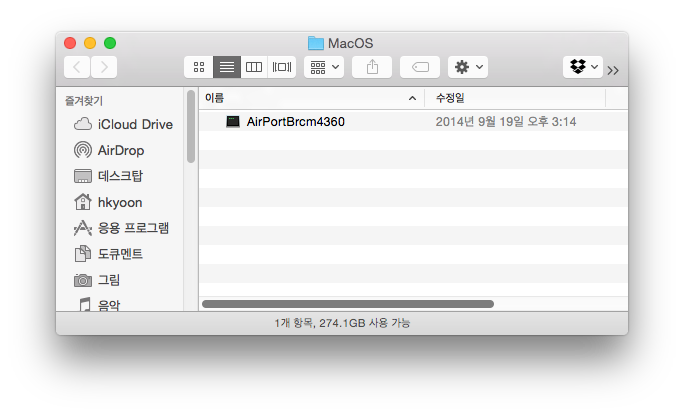Click the hkyoon house icon
Image resolution: width=684 pixels, height=415 pixels.
click(83, 202)
